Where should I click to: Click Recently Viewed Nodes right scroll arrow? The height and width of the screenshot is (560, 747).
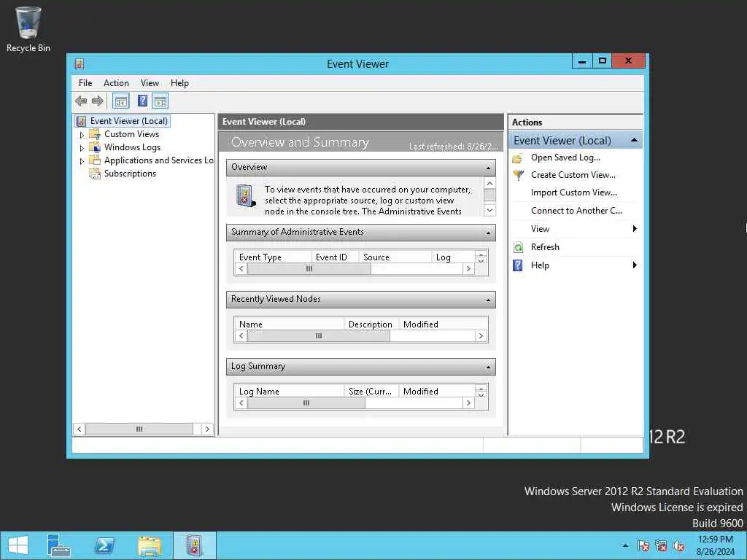(481, 336)
